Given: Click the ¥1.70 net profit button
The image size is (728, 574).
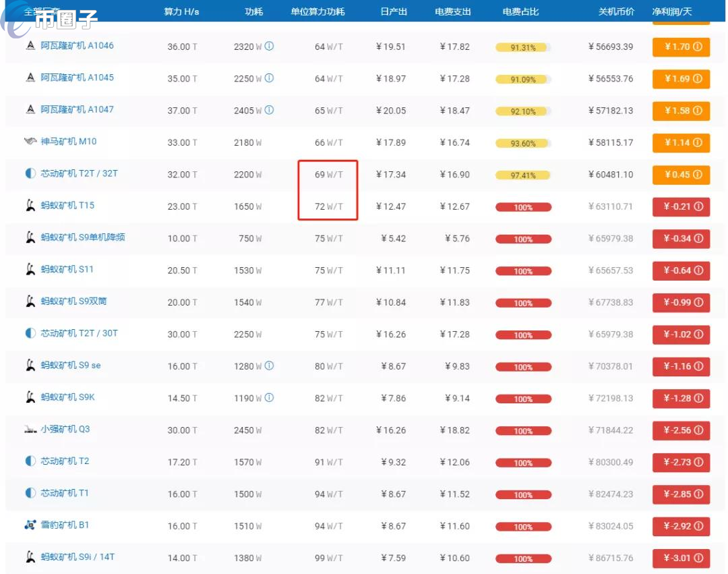Looking at the screenshot, I should pos(681,47).
